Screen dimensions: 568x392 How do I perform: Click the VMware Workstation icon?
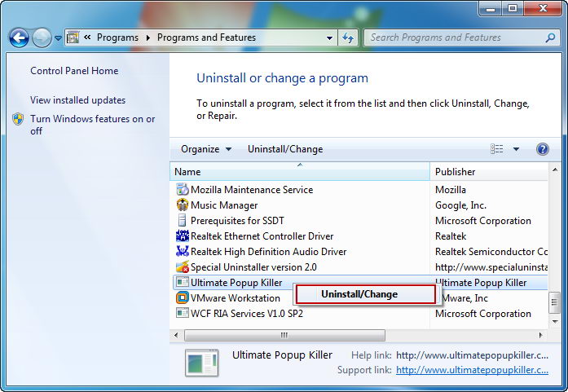point(183,298)
